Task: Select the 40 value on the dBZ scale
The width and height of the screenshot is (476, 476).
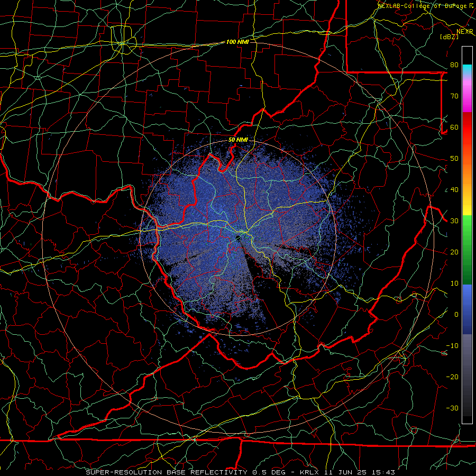Action: (454, 190)
